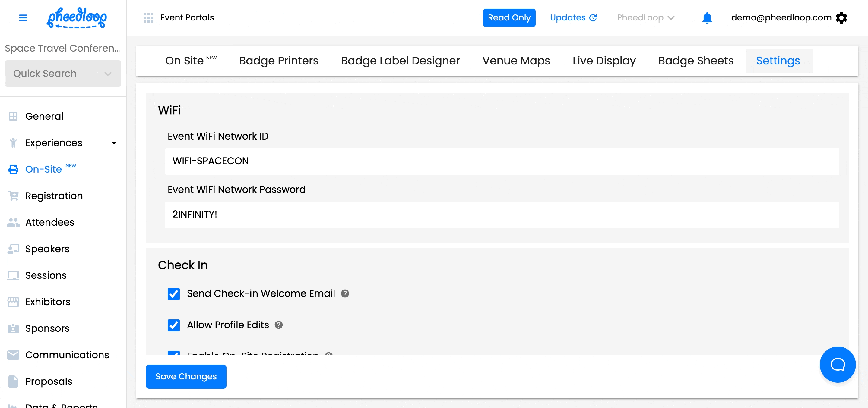Click the Pheedloop logo

click(77, 17)
